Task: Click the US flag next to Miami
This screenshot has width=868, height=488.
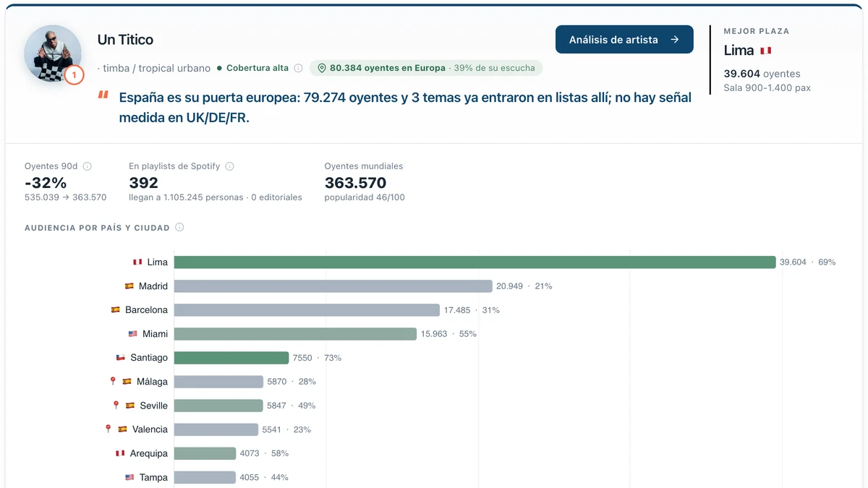Action: pyautogui.click(x=133, y=334)
